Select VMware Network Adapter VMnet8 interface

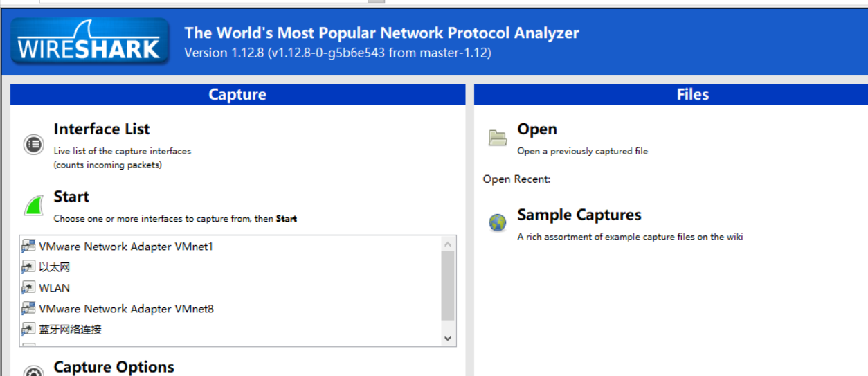[230, 309]
